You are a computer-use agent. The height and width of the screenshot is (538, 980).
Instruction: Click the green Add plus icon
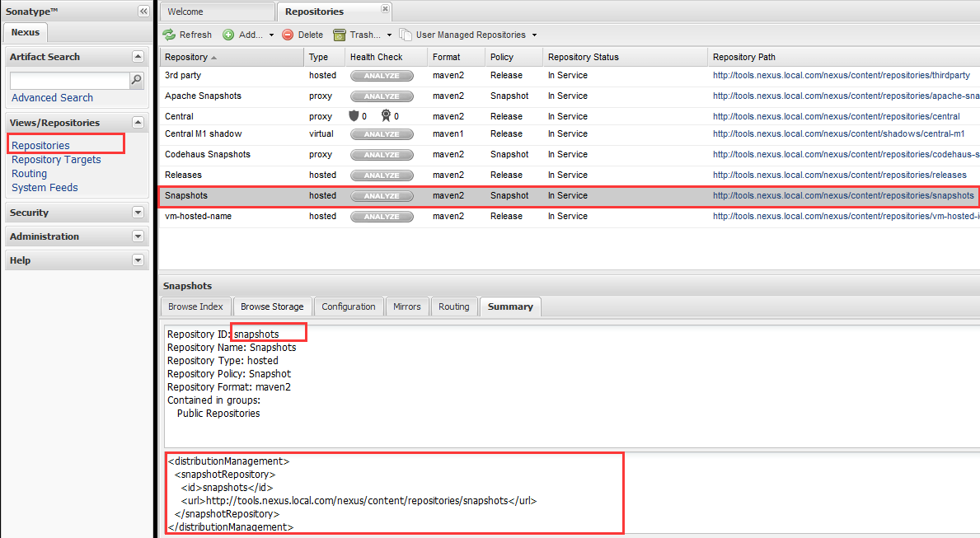[x=229, y=35]
